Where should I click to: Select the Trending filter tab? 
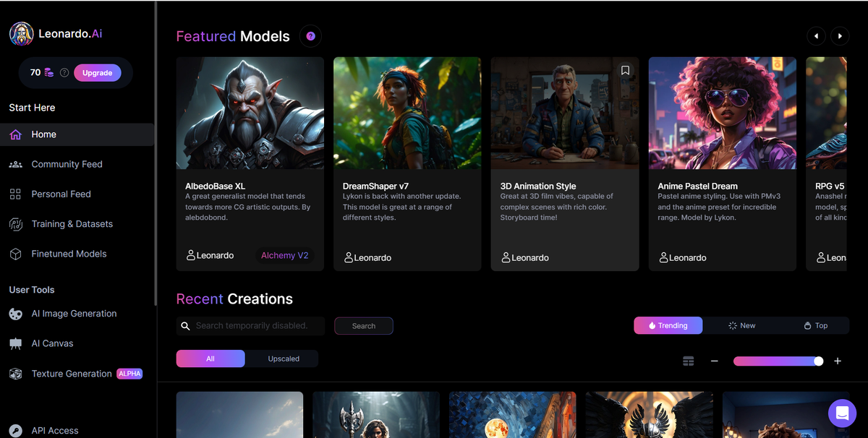tap(668, 325)
